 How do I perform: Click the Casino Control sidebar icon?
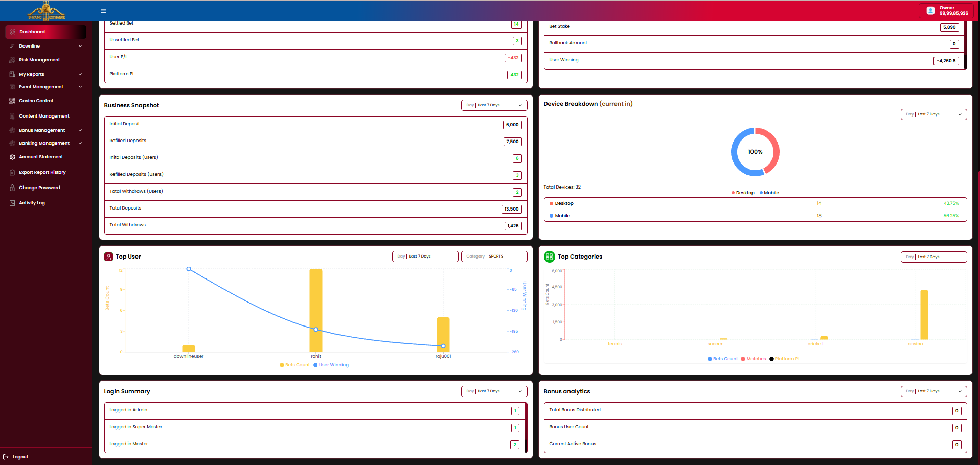(12, 101)
